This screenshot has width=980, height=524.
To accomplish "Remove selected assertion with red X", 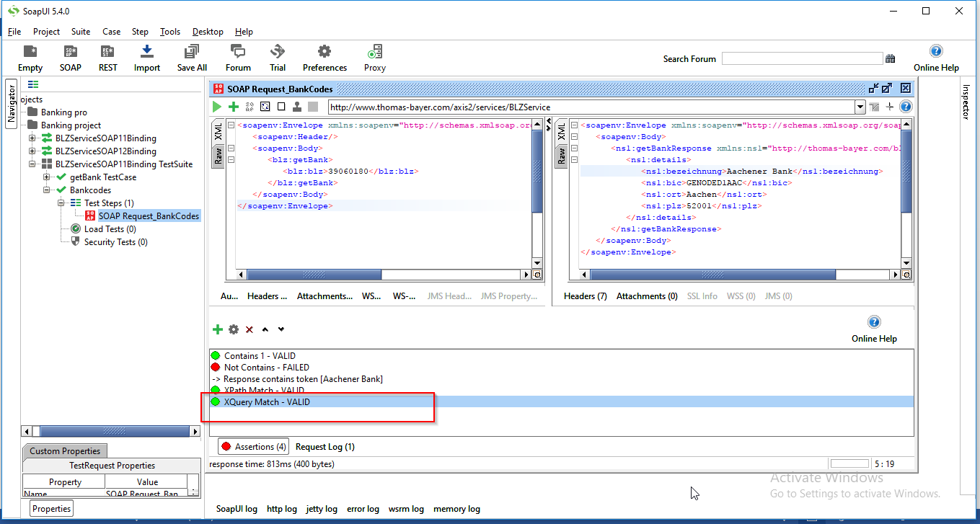I will (x=250, y=329).
